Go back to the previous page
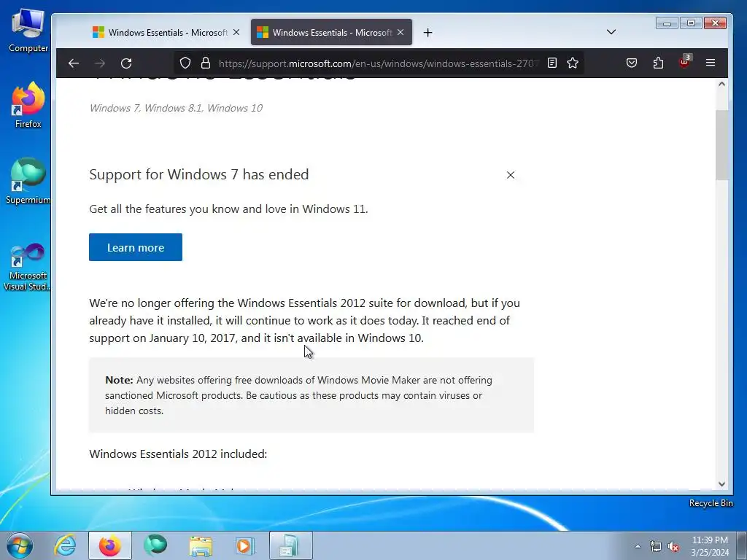Viewport: 747px width, 560px height. coord(74,63)
